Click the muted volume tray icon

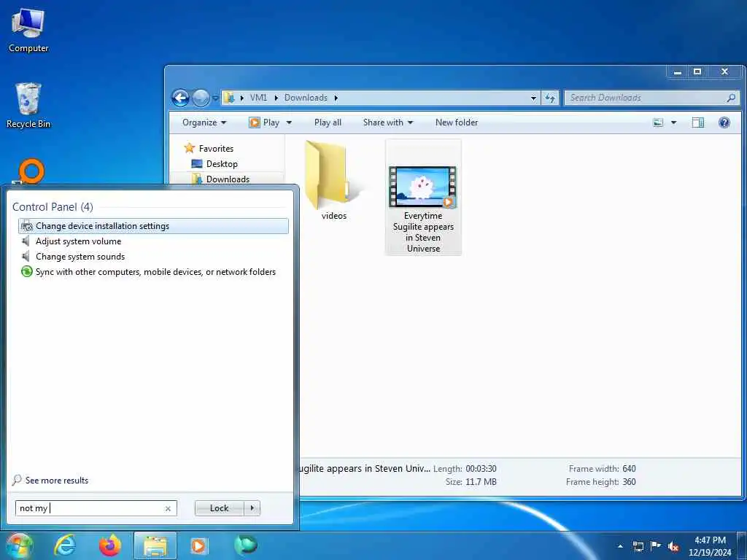tap(673, 546)
